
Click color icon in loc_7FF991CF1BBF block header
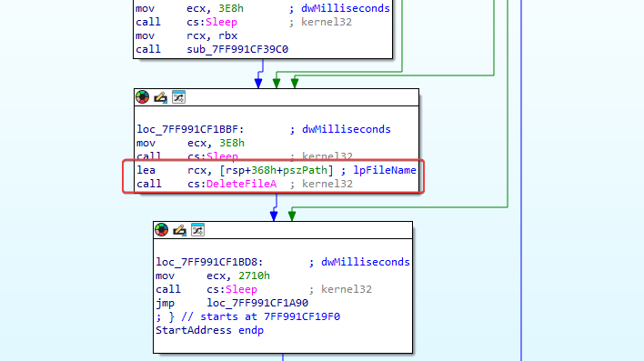143,97
